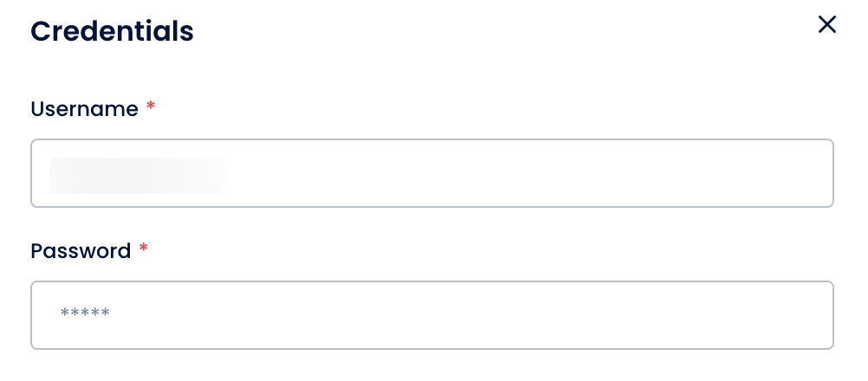The height and width of the screenshot is (381, 868).
Task: Click the red asterisk beside Username
Action: pos(151,107)
